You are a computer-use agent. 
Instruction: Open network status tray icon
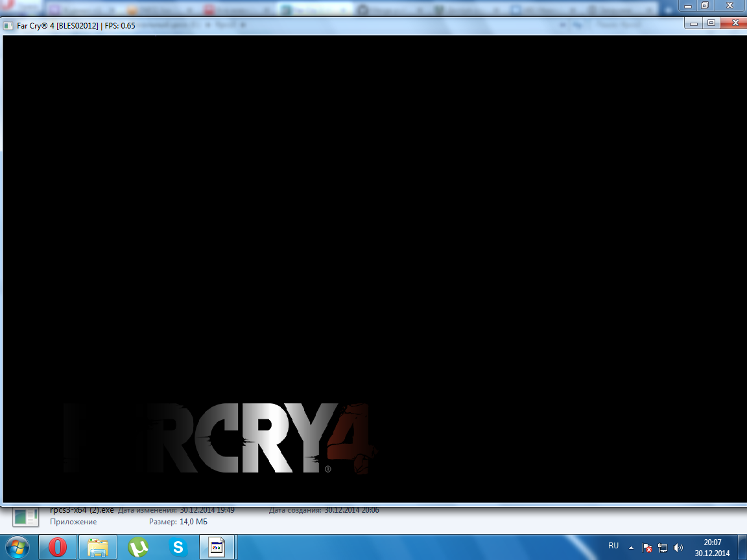[x=662, y=548]
